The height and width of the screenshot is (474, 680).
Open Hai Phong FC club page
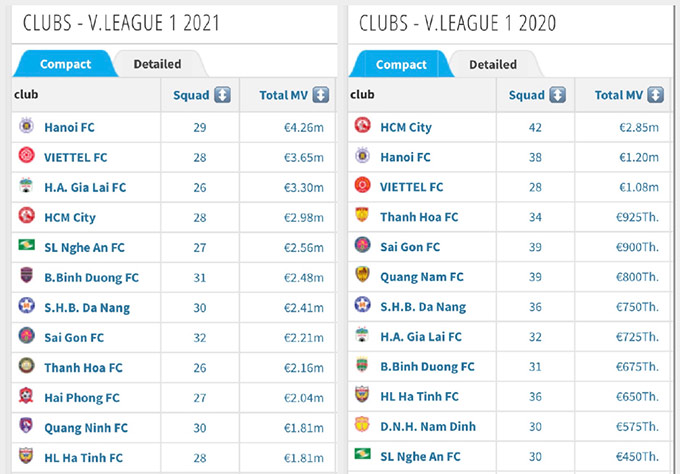point(81,397)
